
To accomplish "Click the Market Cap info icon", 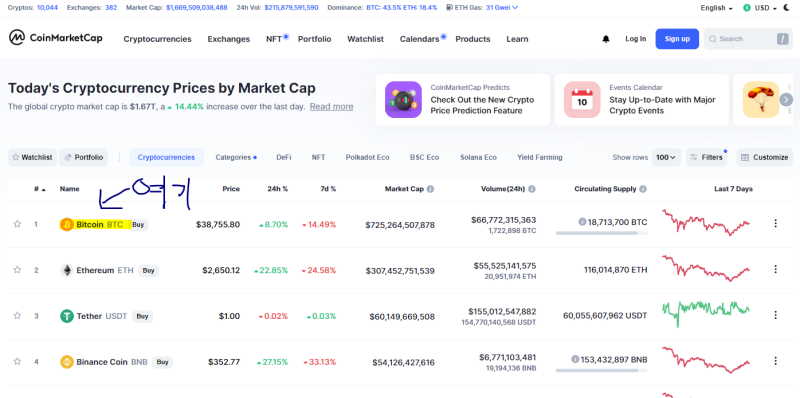I will 431,189.
